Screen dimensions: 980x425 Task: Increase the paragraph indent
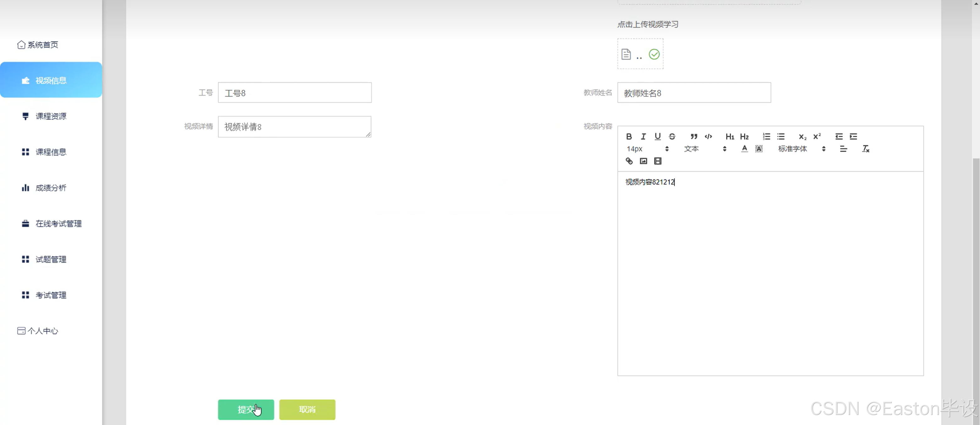pos(853,137)
